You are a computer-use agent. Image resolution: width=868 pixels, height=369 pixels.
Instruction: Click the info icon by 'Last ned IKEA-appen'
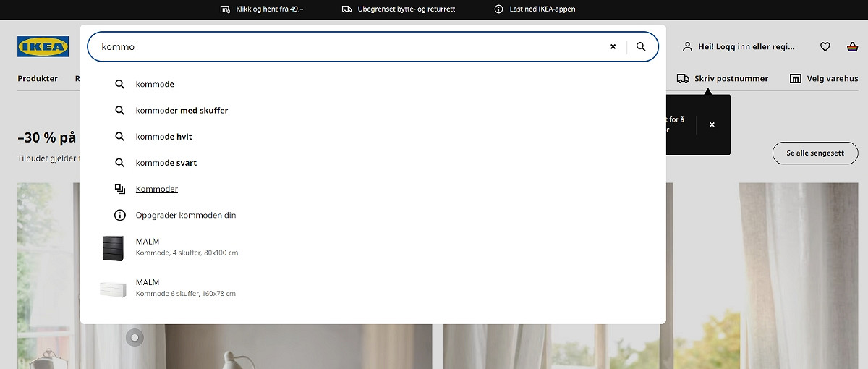tap(498, 9)
